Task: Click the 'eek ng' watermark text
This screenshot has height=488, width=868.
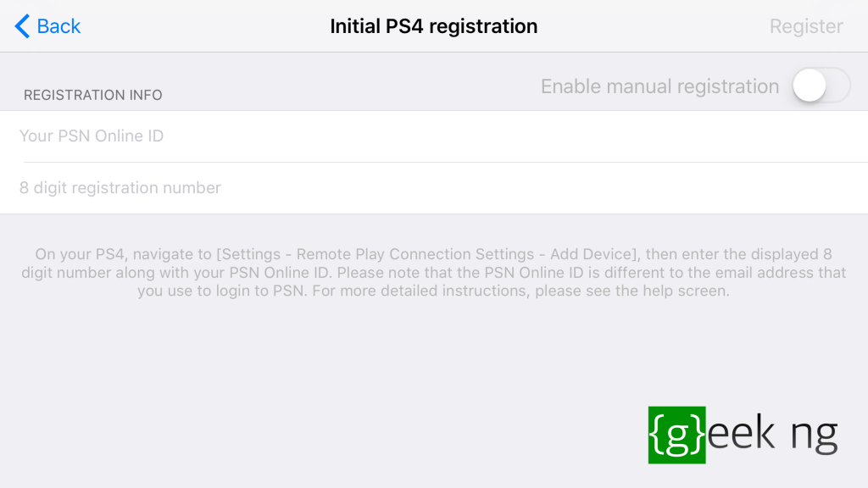Action: click(x=772, y=433)
